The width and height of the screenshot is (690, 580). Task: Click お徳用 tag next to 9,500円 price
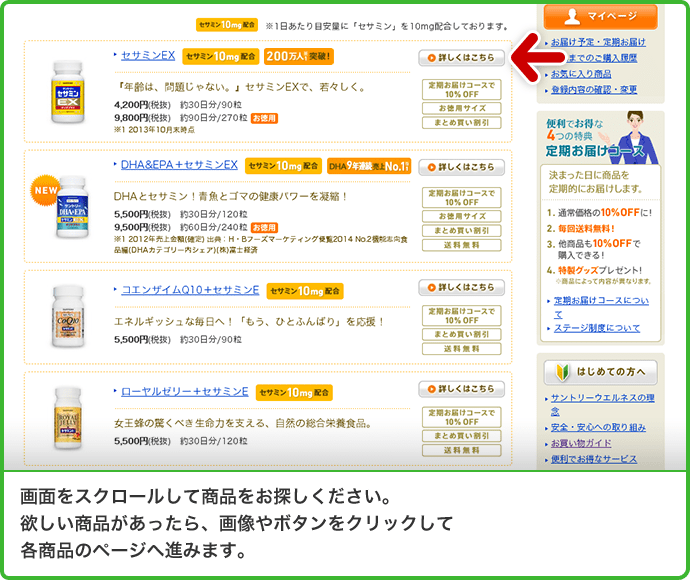pos(264,228)
